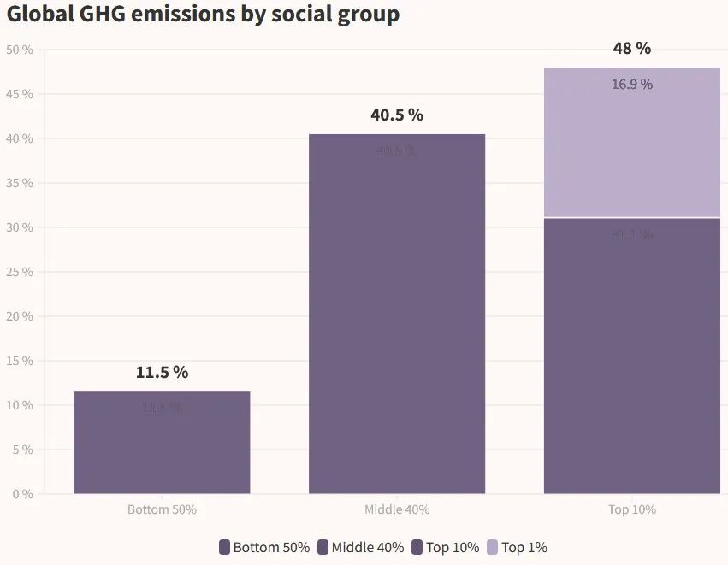Click the bold 11.5 % total label
This screenshot has width=728, height=565.
pos(162,373)
